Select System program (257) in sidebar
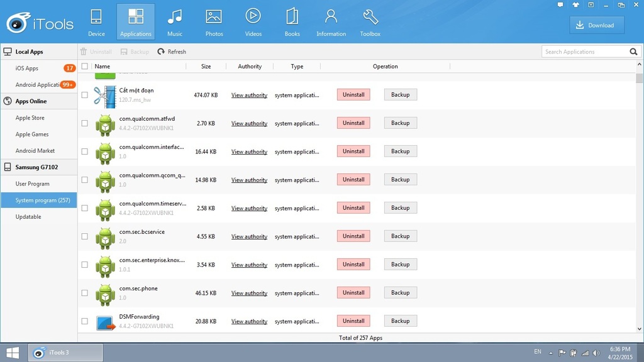This screenshot has width=644, height=362. (x=38, y=200)
